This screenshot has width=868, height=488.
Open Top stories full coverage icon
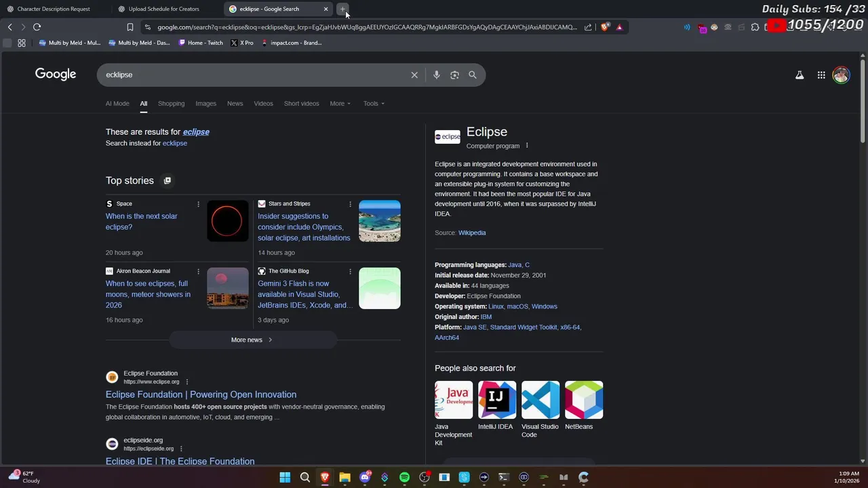(x=167, y=180)
